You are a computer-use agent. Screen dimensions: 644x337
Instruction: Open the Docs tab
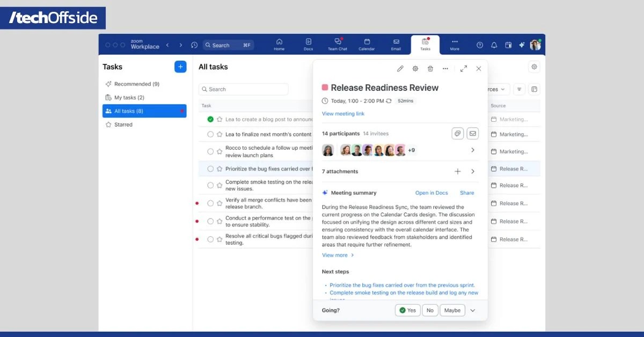[x=309, y=45]
